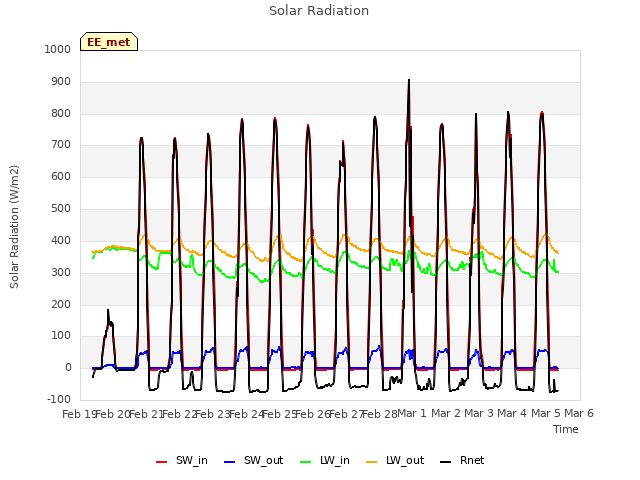The image size is (640, 480).
Task: Click the Mar 4 x-axis date label
Action: [512, 413]
